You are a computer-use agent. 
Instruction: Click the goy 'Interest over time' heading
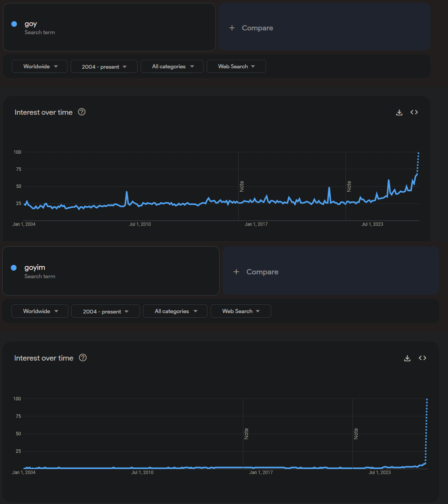(x=44, y=112)
